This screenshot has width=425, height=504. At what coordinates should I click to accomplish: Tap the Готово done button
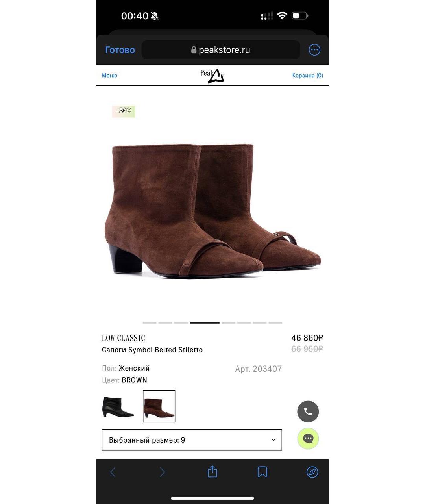coord(120,50)
